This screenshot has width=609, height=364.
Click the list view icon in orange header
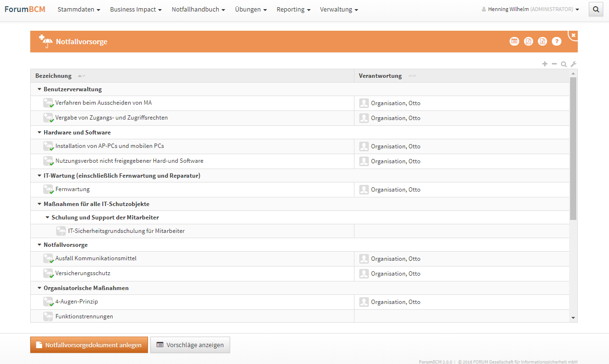coord(514,41)
